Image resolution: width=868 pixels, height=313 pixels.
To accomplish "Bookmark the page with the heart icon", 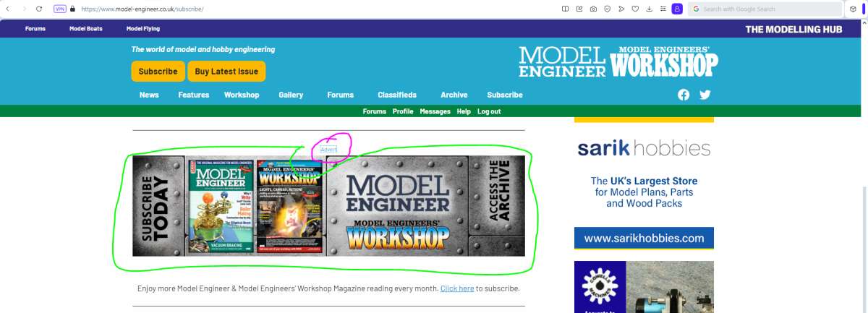I will click(x=635, y=9).
